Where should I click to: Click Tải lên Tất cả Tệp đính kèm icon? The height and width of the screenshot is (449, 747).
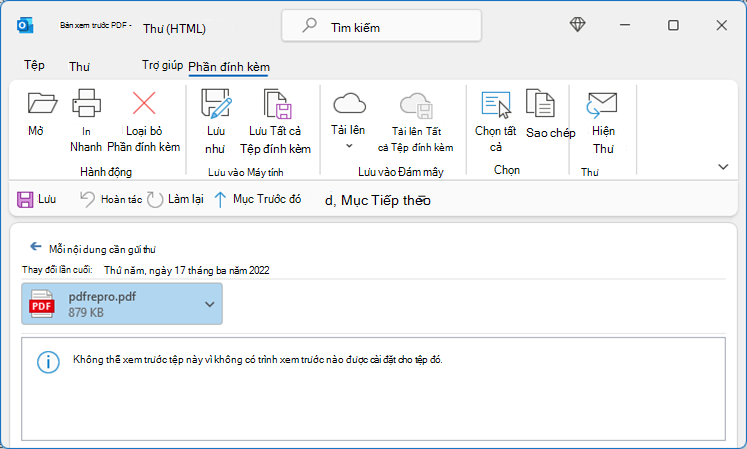(416, 105)
